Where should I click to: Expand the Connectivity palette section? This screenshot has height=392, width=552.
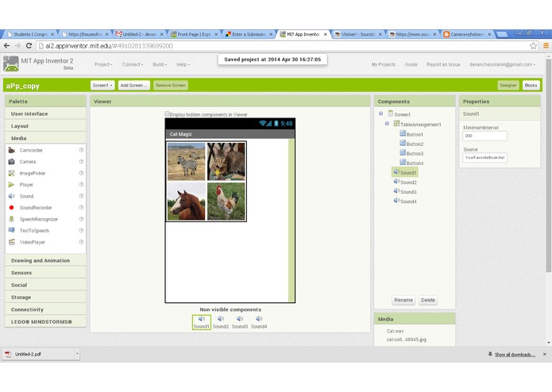(45, 309)
